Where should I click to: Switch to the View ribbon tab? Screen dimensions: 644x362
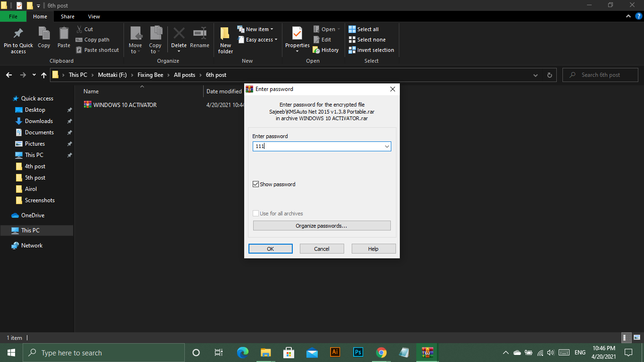pos(94,16)
